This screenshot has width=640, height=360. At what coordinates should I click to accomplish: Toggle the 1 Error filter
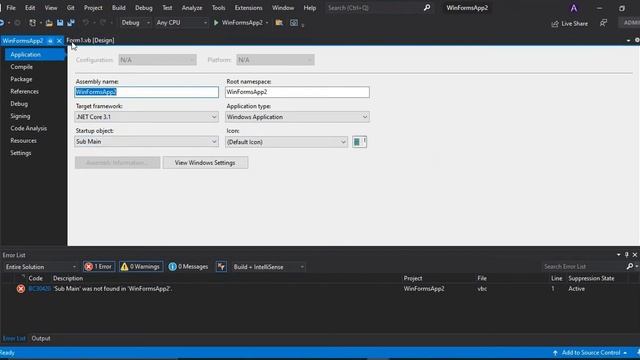click(x=99, y=267)
